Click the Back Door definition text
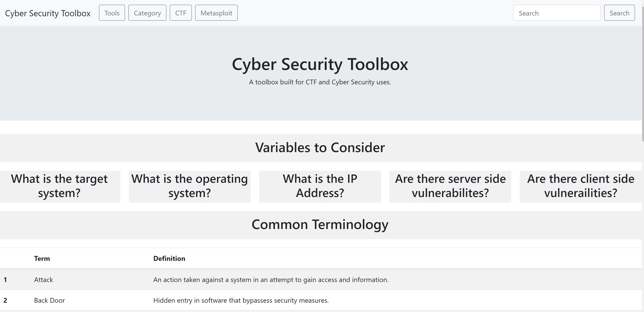This screenshot has height=312, width=644. click(241, 300)
